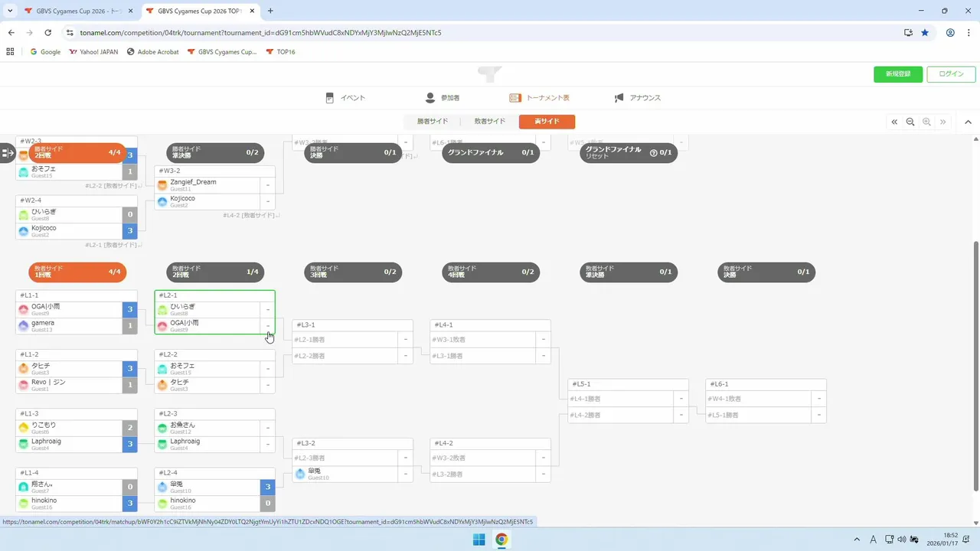Image resolution: width=980 pixels, height=551 pixels.
Task: Open Adobe Acrobat bookmark
Action: point(152,52)
